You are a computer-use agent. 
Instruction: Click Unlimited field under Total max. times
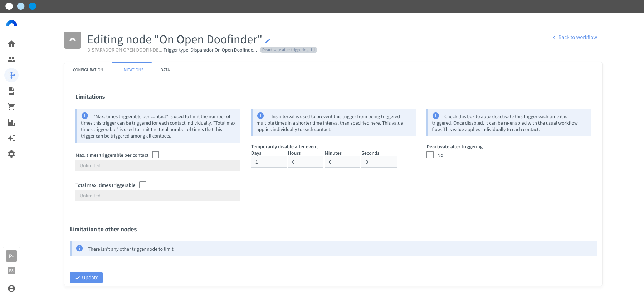pos(158,196)
